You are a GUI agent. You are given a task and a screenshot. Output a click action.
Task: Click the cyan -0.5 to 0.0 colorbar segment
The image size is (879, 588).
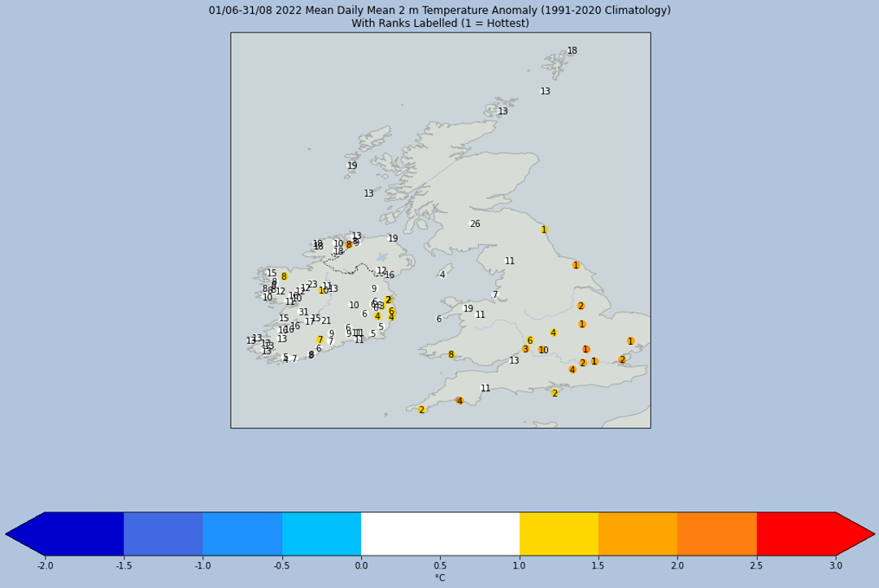pyautogui.click(x=321, y=534)
